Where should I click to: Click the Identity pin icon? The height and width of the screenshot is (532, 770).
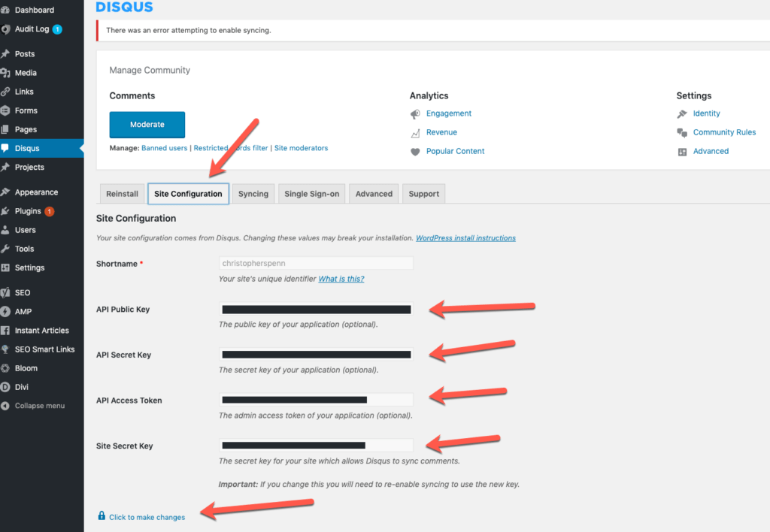[x=682, y=114]
